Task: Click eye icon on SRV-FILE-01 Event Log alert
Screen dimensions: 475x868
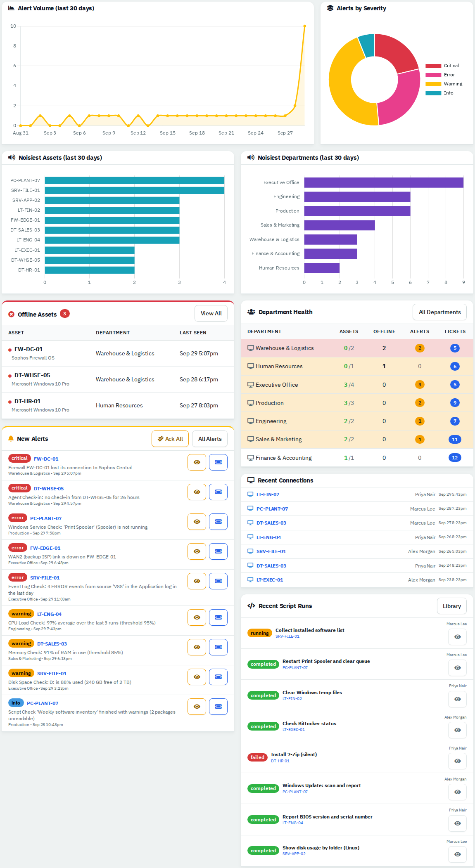Action: 197,581
